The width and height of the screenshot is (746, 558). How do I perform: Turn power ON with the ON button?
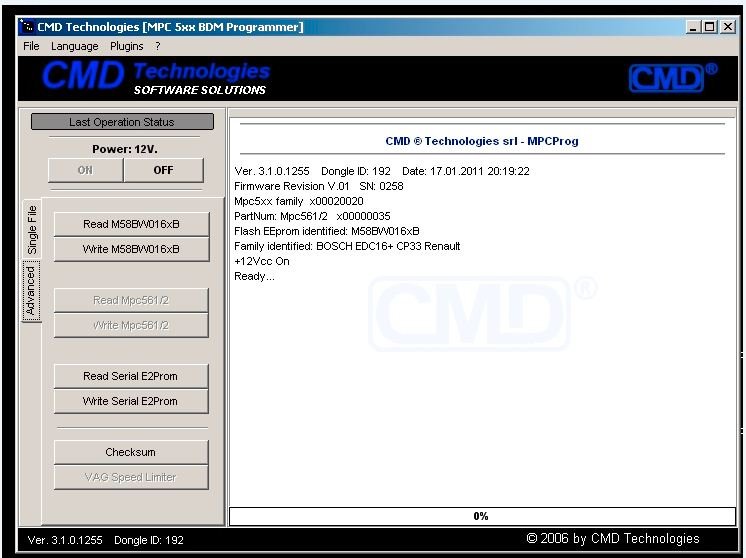pos(85,170)
